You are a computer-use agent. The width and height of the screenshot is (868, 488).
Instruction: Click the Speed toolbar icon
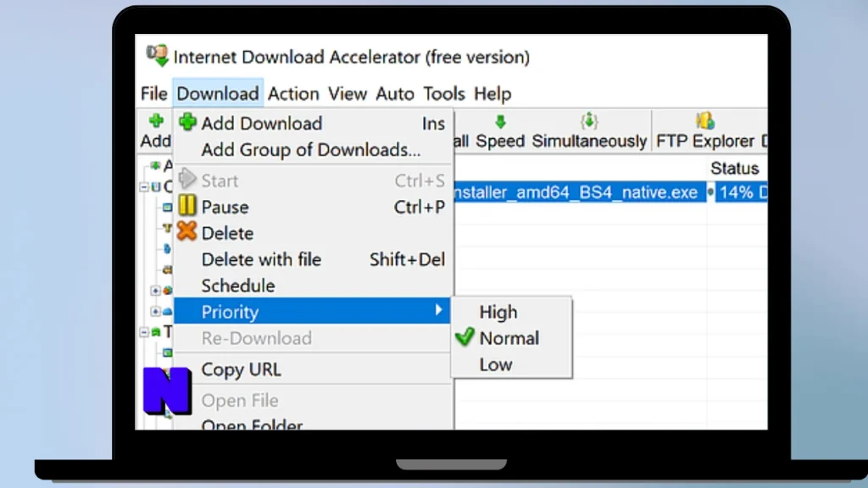pyautogui.click(x=500, y=122)
